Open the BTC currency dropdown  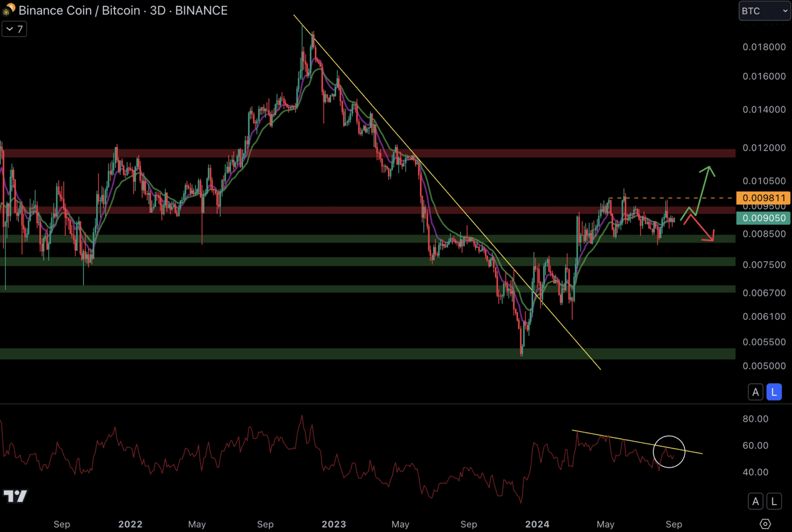(765, 11)
